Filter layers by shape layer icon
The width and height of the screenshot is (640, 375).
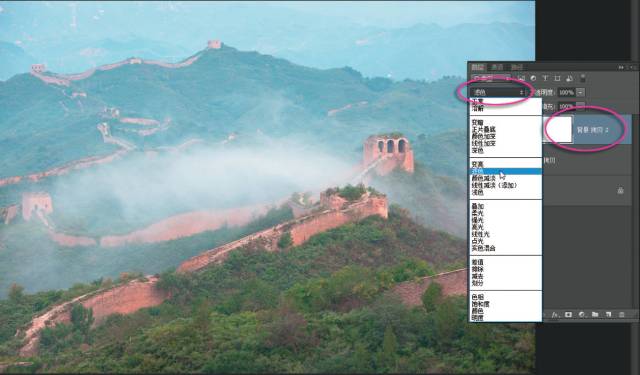[557, 78]
